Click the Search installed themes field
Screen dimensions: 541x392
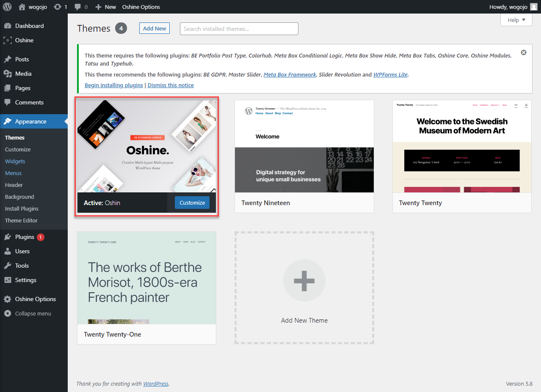(239, 29)
